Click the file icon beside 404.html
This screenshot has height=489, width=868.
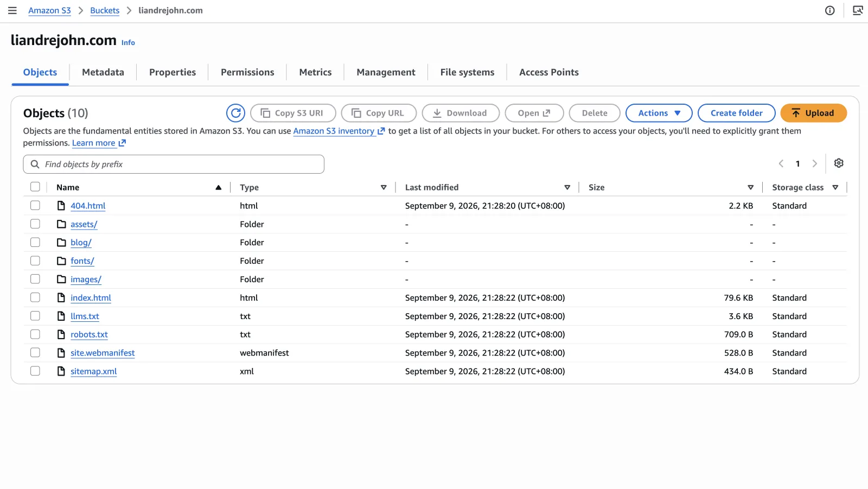61,206
